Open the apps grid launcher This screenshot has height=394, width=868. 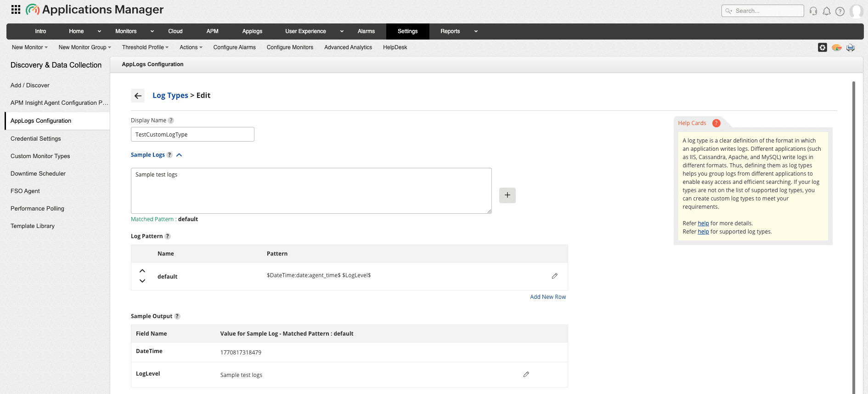pyautogui.click(x=16, y=10)
